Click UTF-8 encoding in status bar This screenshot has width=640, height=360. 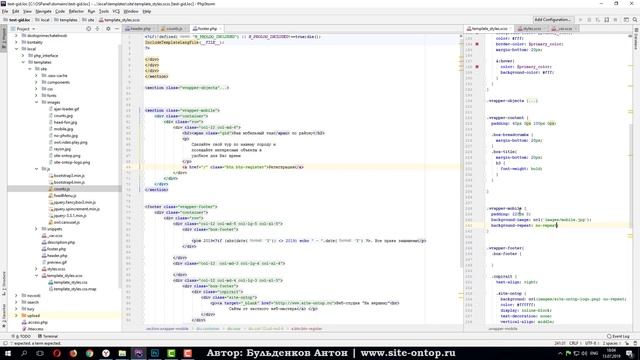click(x=591, y=344)
